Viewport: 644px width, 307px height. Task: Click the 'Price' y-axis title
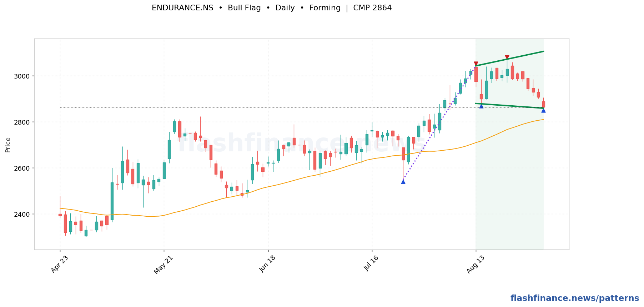(8, 145)
